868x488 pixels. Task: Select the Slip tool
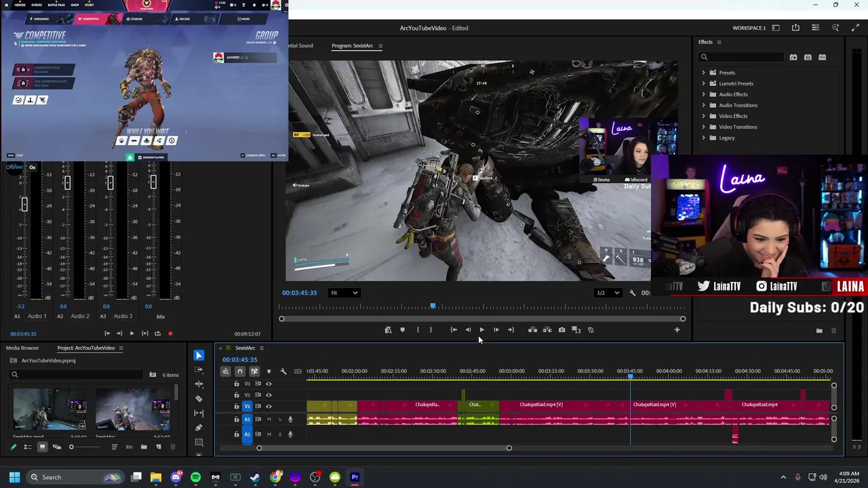click(x=199, y=413)
